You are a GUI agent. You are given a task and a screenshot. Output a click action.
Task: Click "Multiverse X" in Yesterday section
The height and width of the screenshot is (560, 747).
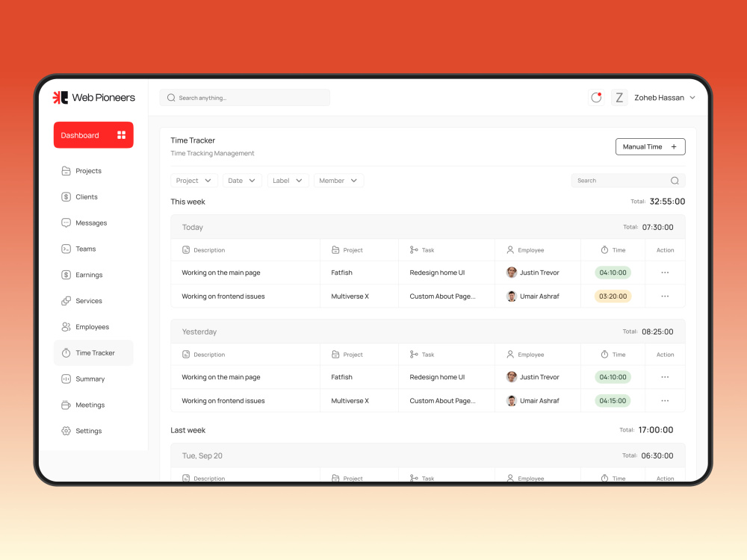click(350, 401)
